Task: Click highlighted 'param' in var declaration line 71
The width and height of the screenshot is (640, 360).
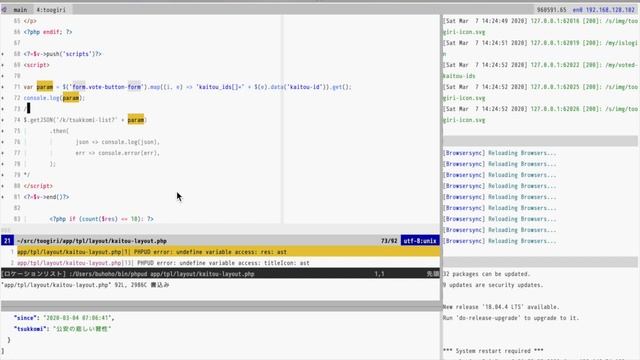Action: 44,87
